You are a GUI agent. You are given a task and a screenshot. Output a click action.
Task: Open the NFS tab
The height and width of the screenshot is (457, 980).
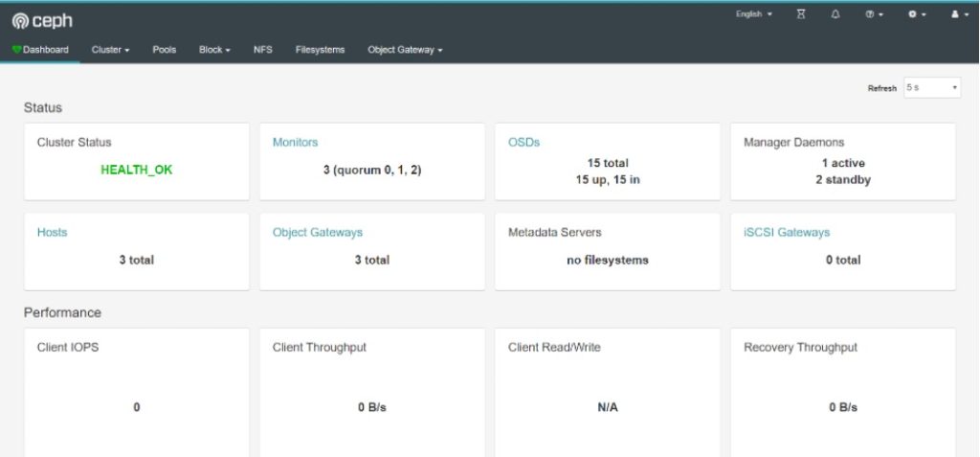tap(262, 50)
